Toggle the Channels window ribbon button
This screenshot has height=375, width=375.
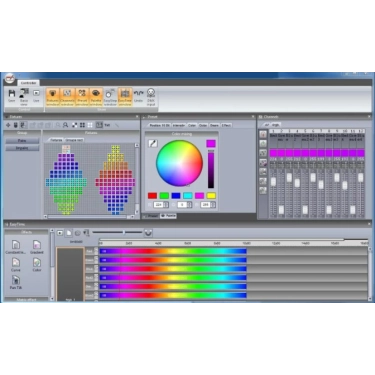click(x=67, y=97)
